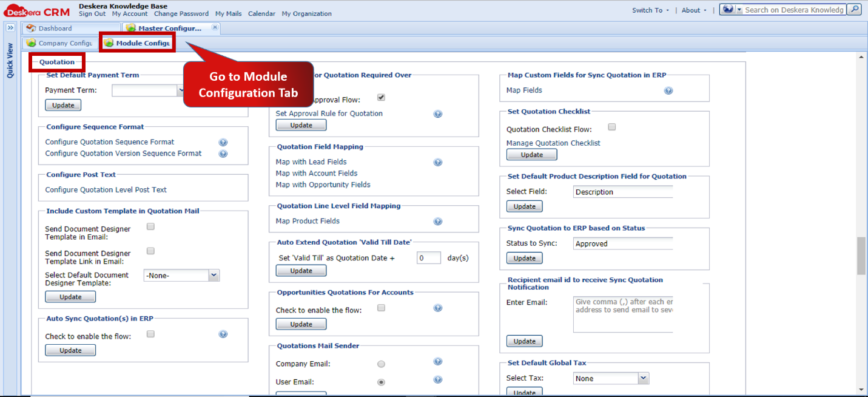Click the folder icon on Master Configuration tab
The image size is (868, 397).
[x=130, y=27]
